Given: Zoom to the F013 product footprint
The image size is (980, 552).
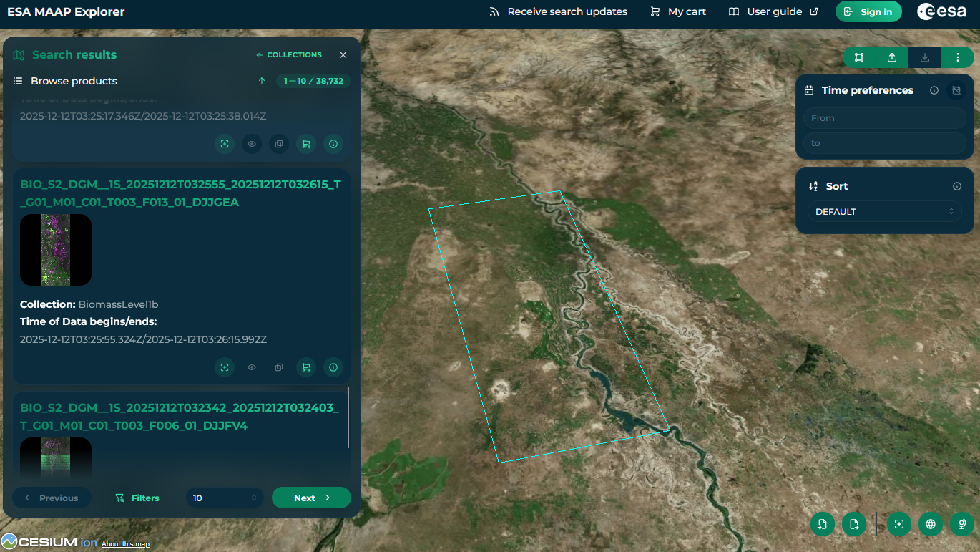Looking at the screenshot, I should click(x=225, y=367).
